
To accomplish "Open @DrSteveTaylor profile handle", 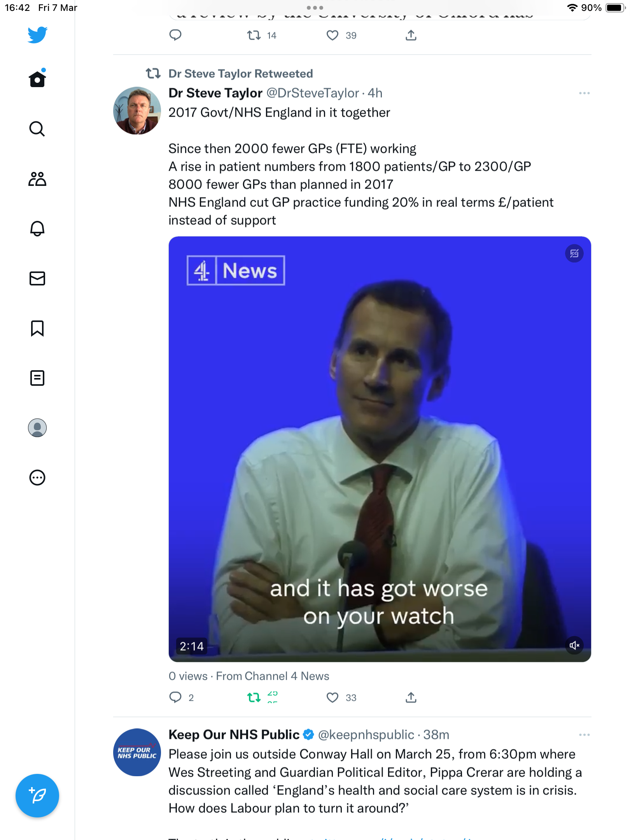I will point(313,93).
